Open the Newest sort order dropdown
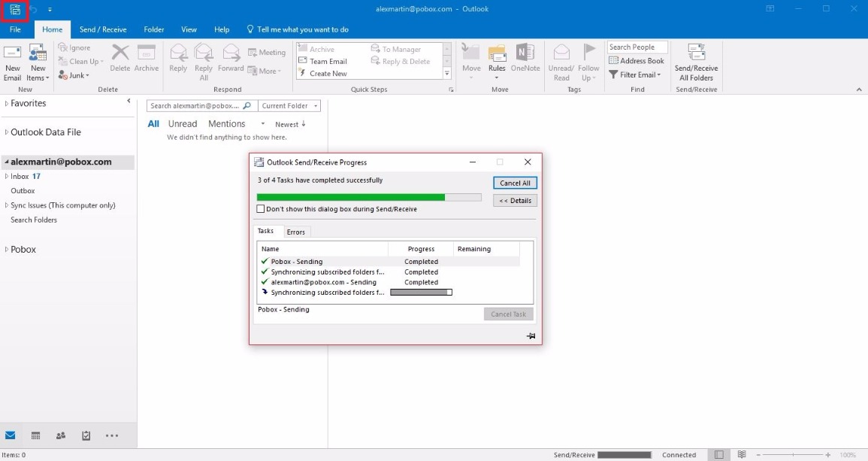This screenshot has width=868, height=461. click(291, 124)
